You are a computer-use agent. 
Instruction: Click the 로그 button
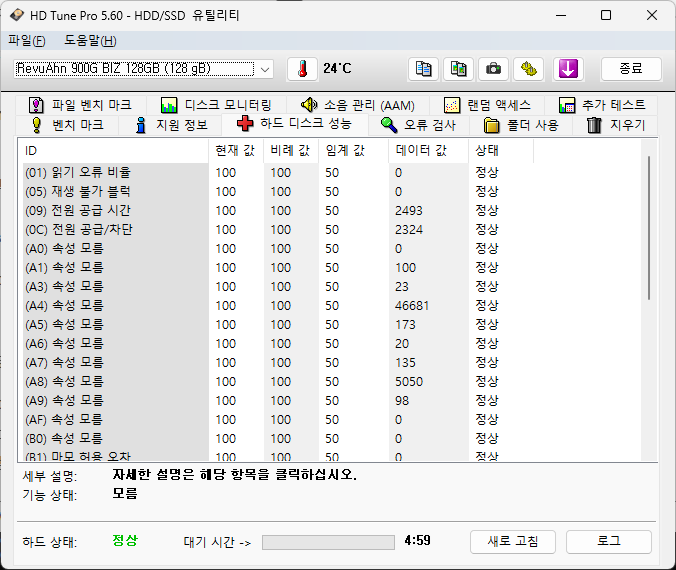pyautogui.click(x=608, y=542)
